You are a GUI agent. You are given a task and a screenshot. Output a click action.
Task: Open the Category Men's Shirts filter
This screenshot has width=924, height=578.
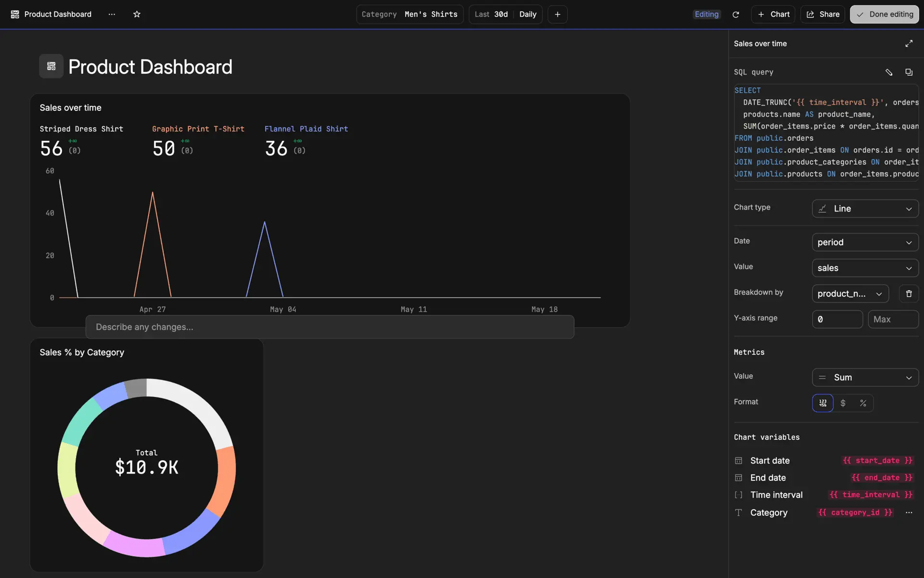410,14
